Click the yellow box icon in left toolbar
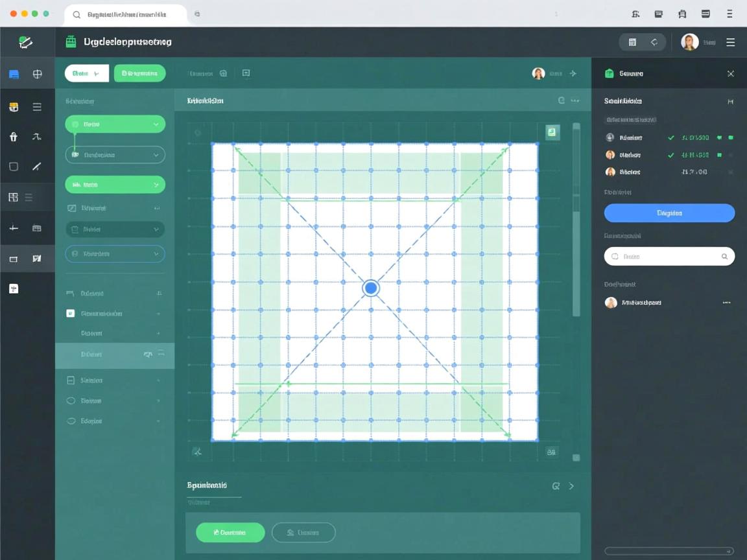This screenshot has height=560, width=747. pos(14,107)
